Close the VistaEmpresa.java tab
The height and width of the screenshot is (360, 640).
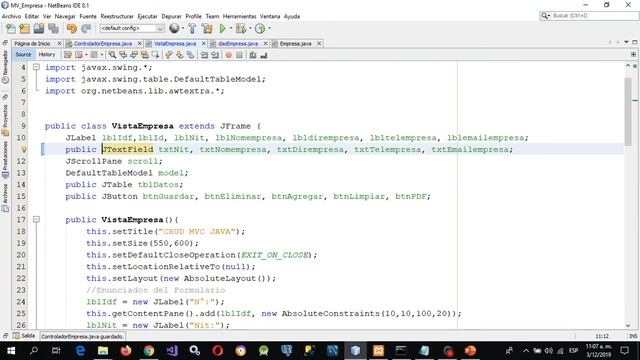[x=203, y=43]
